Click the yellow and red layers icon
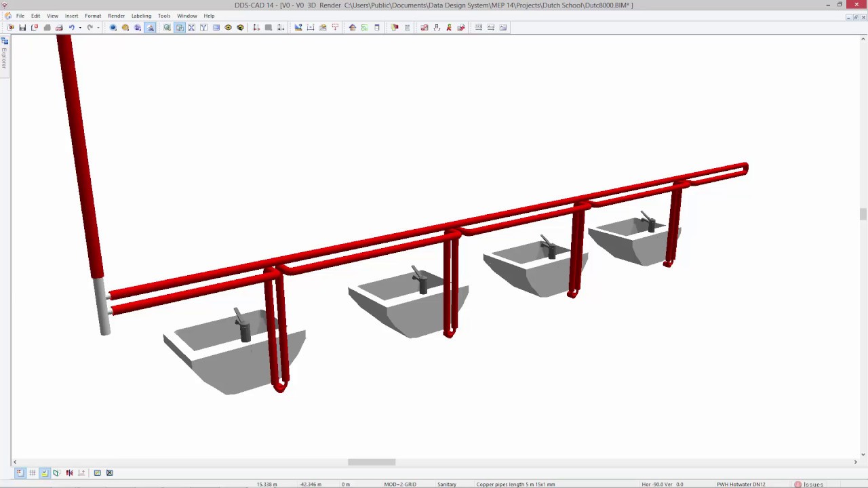868x488 pixels. pos(395,27)
